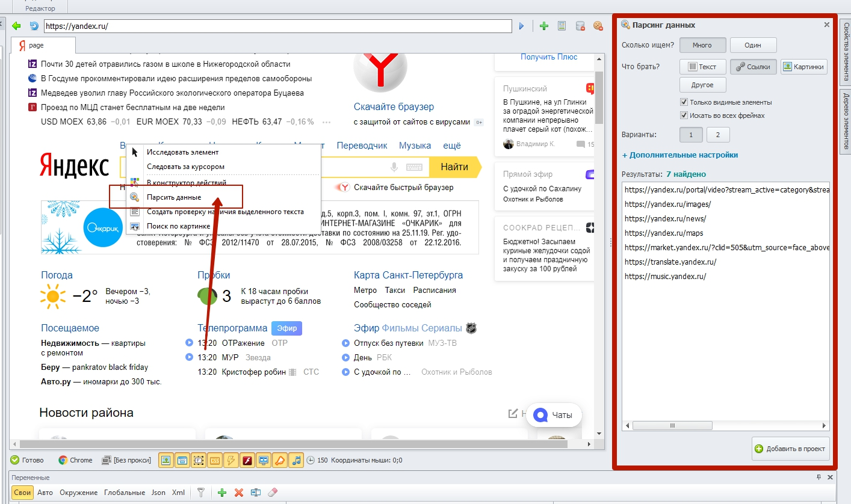Click the clear cache database icon
Image resolution: width=851 pixels, height=504 pixels.
click(580, 26)
